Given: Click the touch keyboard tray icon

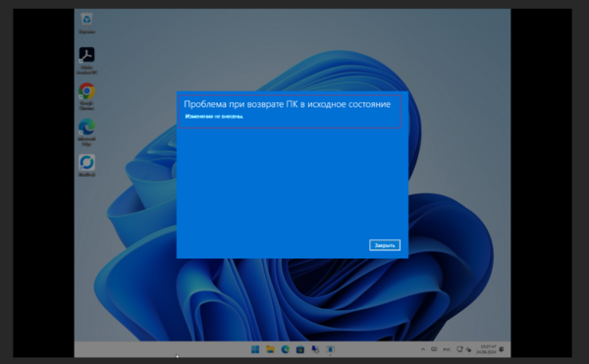Looking at the screenshot, I should point(434,349).
